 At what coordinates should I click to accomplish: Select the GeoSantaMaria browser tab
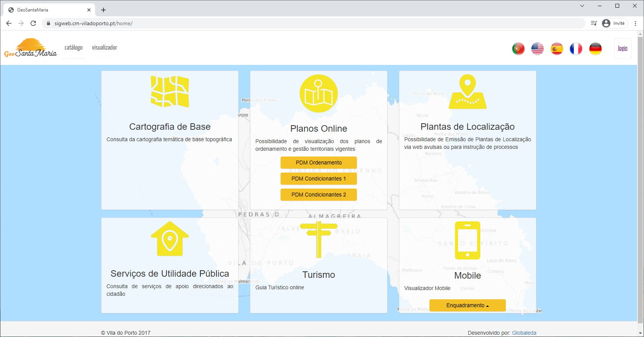[x=49, y=10]
